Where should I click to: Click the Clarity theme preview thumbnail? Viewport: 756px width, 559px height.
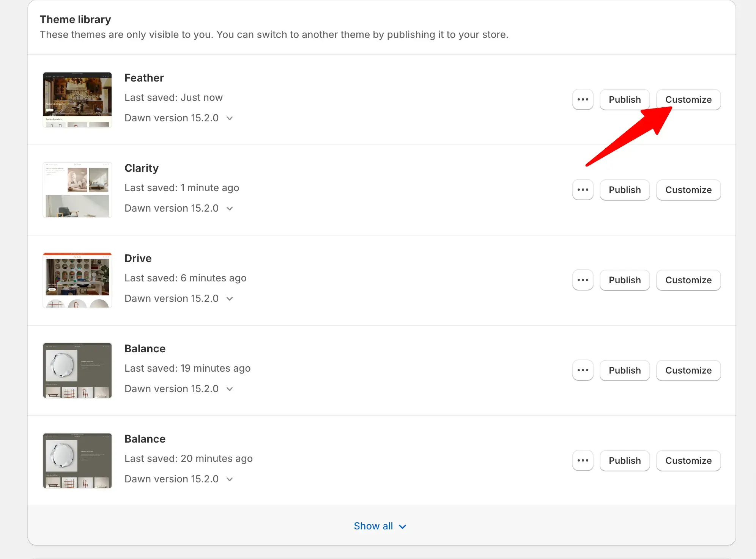pyautogui.click(x=77, y=190)
